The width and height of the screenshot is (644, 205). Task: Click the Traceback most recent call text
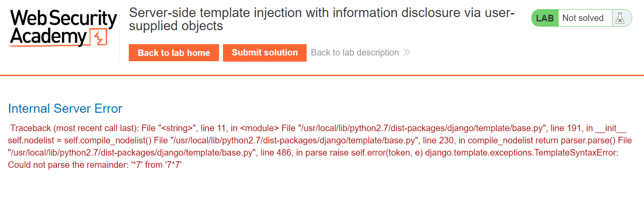tap(72, 129)
